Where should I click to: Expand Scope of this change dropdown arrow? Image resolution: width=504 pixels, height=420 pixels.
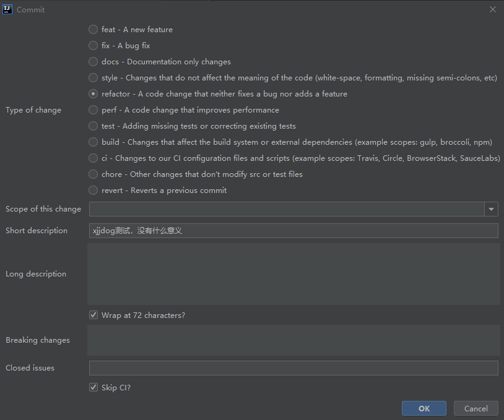tap(492, 209)
